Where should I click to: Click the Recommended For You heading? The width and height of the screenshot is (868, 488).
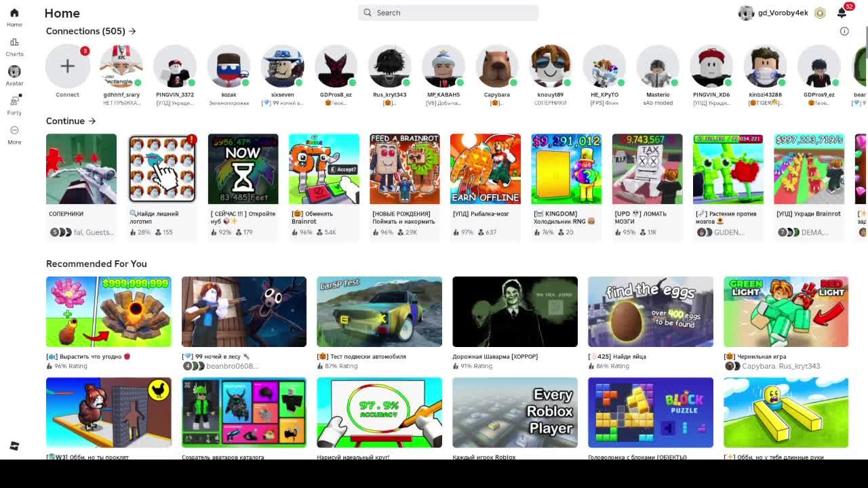point(96,264)
